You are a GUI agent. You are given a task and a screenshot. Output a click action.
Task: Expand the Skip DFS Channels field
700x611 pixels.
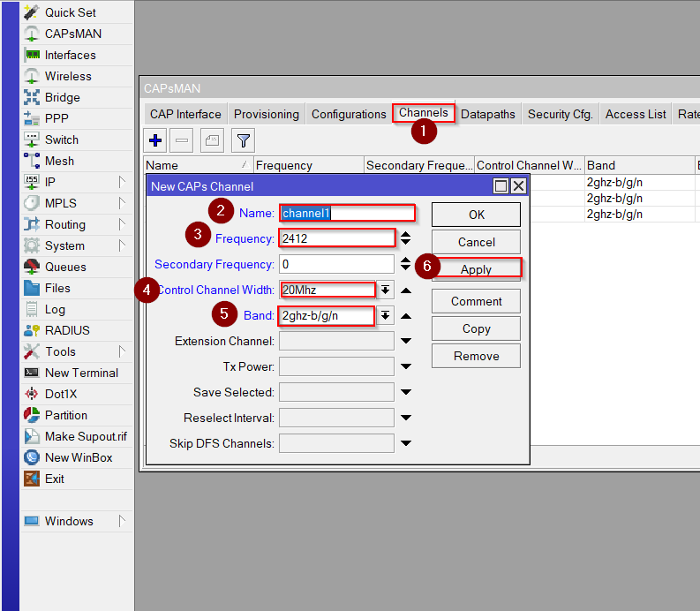pyautogui.click(x=406, y=443)
